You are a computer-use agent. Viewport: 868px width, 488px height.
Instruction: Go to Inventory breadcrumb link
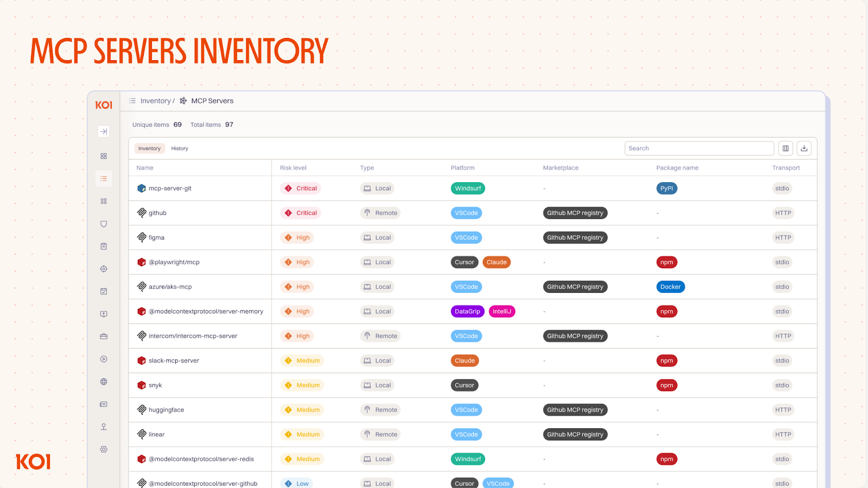point(155,101)
